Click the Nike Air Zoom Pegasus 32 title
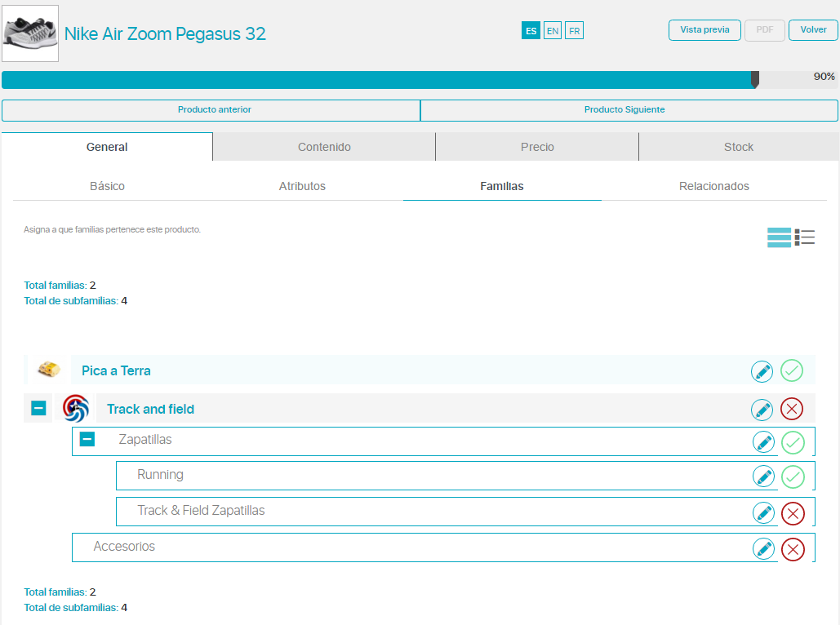The height and width of the screenshot is (625, 840). (x=165, y=33)
